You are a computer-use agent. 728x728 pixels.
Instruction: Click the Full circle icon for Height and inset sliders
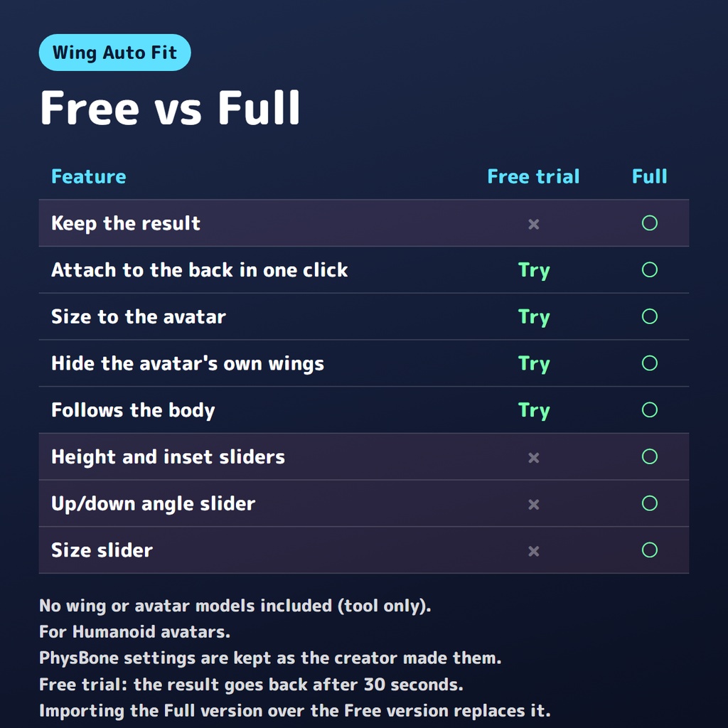click(649, 456)
